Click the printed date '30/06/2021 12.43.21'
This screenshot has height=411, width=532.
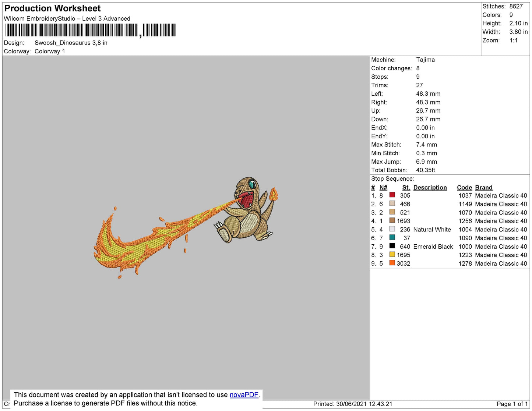tap(364, 404)
